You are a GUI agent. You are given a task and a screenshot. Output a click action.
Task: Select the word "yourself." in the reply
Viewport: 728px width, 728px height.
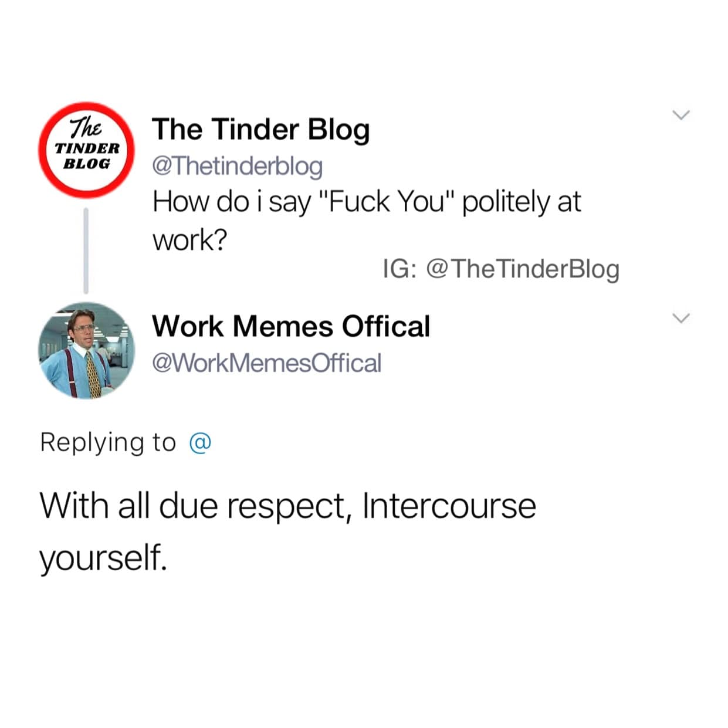tap(103, 558)
